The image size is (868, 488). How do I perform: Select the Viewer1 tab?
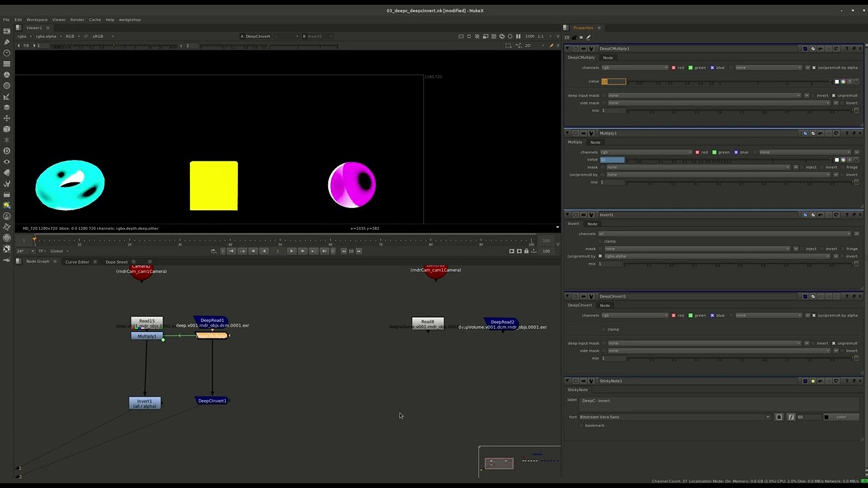[x=34, y=28]
